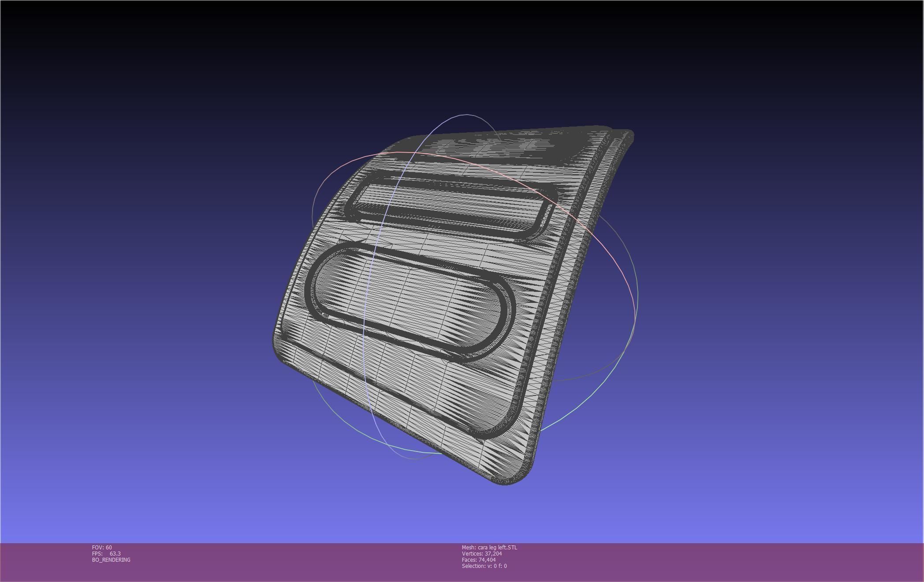Image resolution: width=924 pixels, height=582 pixels.
Task: Click the 'Vertices: 37,204' count
Action: tap(482, 554)
